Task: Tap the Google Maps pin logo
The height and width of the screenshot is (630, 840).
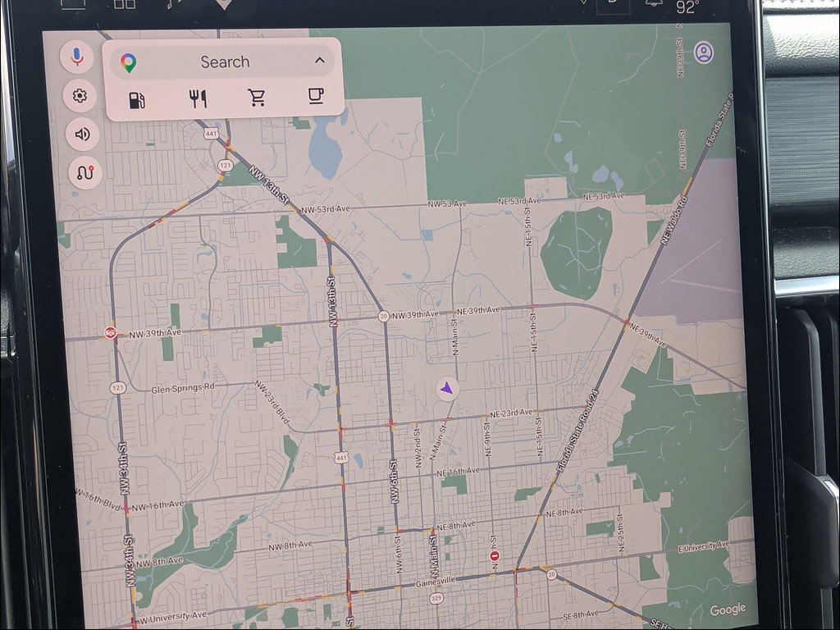Action: pyautogui.click(x=128, y=62)
